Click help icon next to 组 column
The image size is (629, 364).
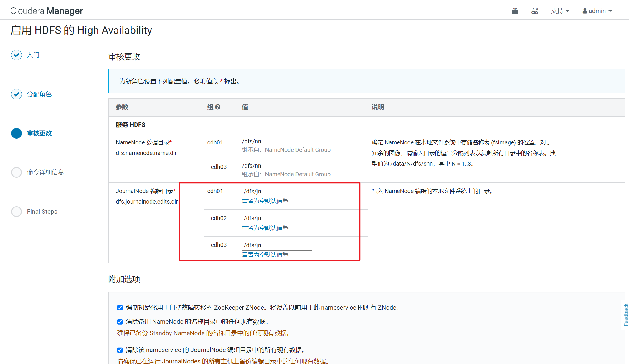[218, 107]
